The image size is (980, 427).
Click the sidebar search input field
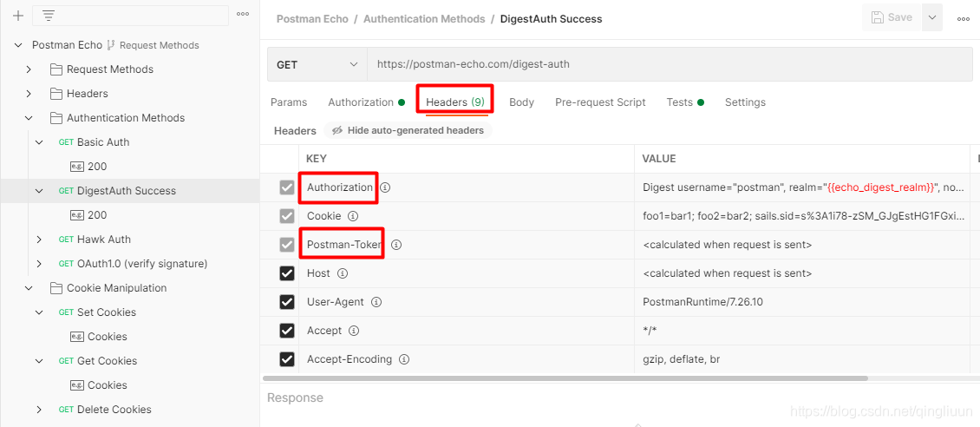(130, 16)
